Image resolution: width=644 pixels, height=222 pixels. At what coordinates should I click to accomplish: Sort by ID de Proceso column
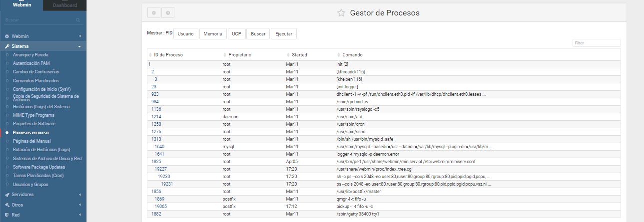pyautogui.click(x=170, y=55)
